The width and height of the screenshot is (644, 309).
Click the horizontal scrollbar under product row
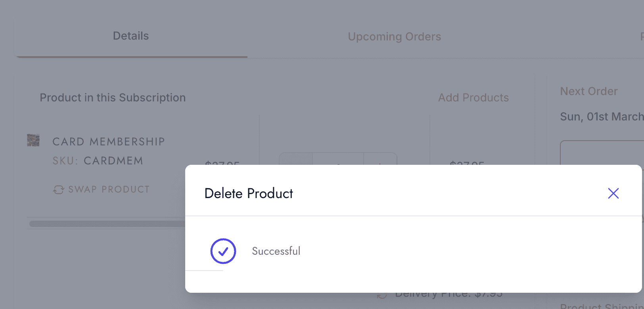pyautogui.click(x=107, y=224)
